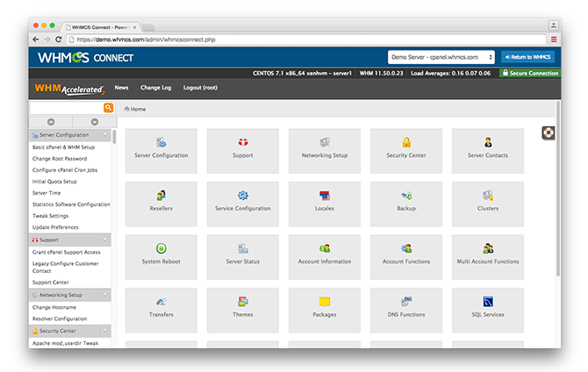Open the System Reboot power tile
Screen dimensions: 588x372
[x=161, y=257]
